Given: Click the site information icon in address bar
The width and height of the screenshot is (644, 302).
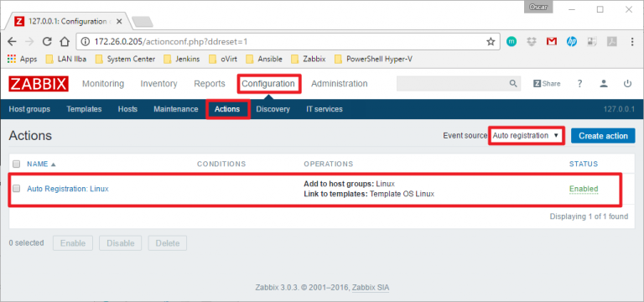Looking at the screenshot, I should tap(85, 41).
